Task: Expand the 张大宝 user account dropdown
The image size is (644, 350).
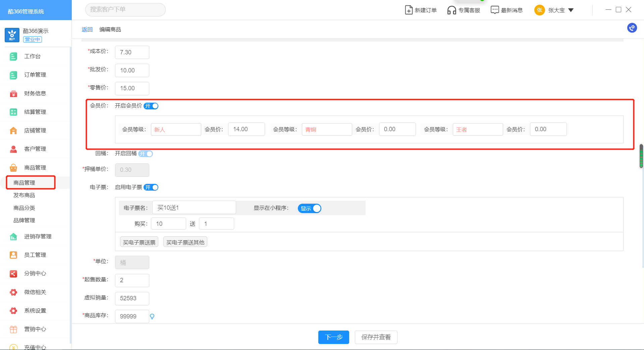Action: (x=571, y=10)
